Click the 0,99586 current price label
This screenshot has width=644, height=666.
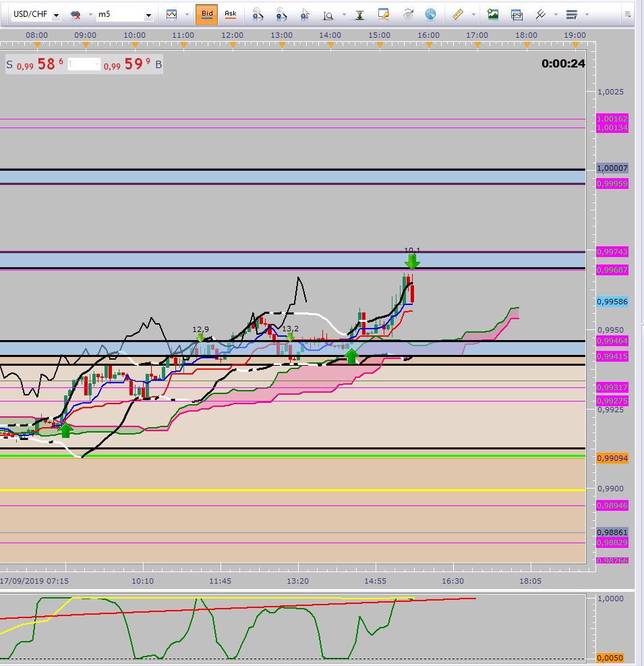[x=612, y=302]
